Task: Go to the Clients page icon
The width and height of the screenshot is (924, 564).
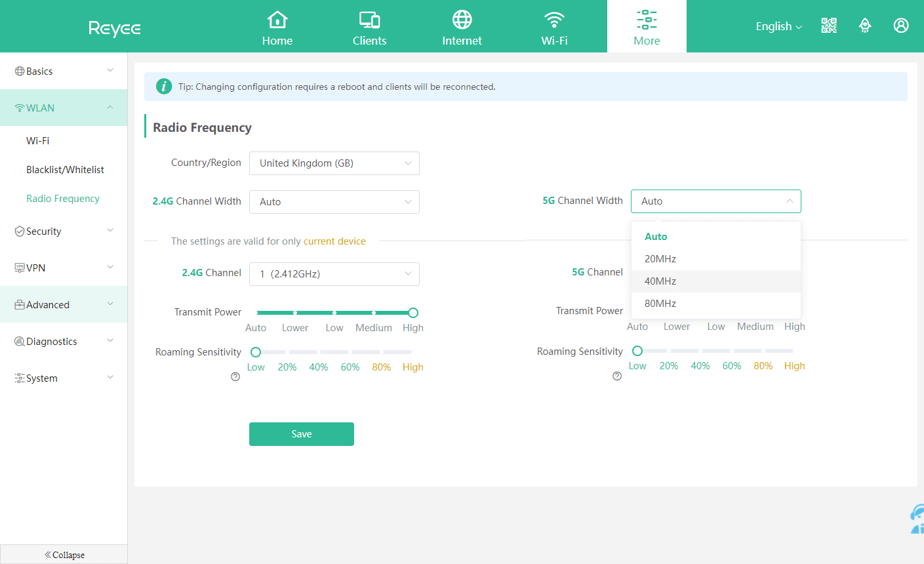Action: click(369, 20)
